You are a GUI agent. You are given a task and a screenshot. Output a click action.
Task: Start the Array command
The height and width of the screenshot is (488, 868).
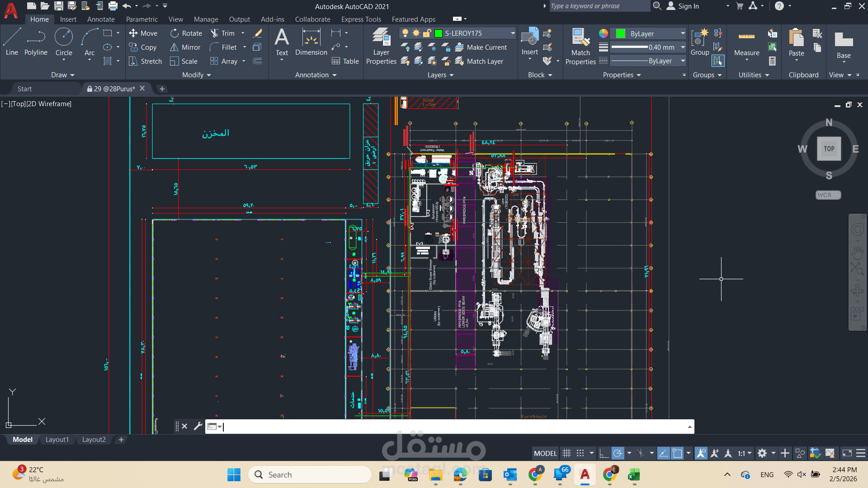(x=224, y=61)
